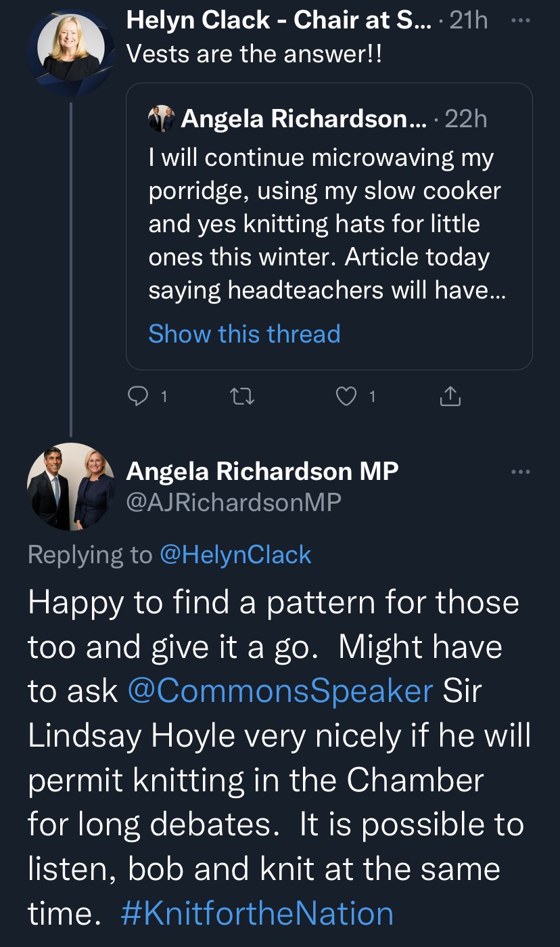This screenshot has height=947, width=560.
Task: Click the reply icon under Helyn's tweet
Action: coord(138,397)
